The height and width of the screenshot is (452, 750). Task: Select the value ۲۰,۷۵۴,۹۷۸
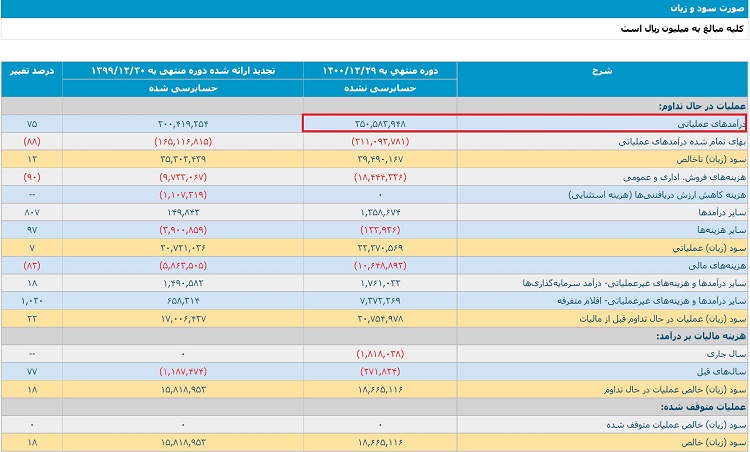tap(380, 319)
